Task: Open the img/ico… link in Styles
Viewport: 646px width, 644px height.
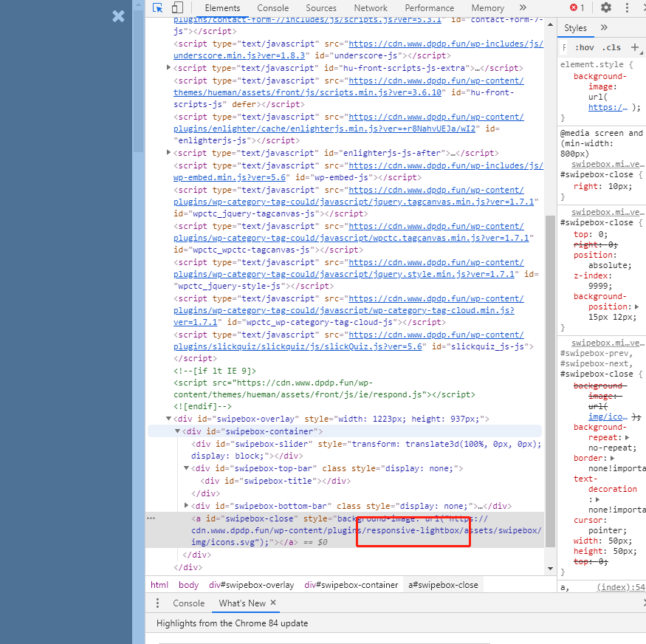Action: (608, 417)
